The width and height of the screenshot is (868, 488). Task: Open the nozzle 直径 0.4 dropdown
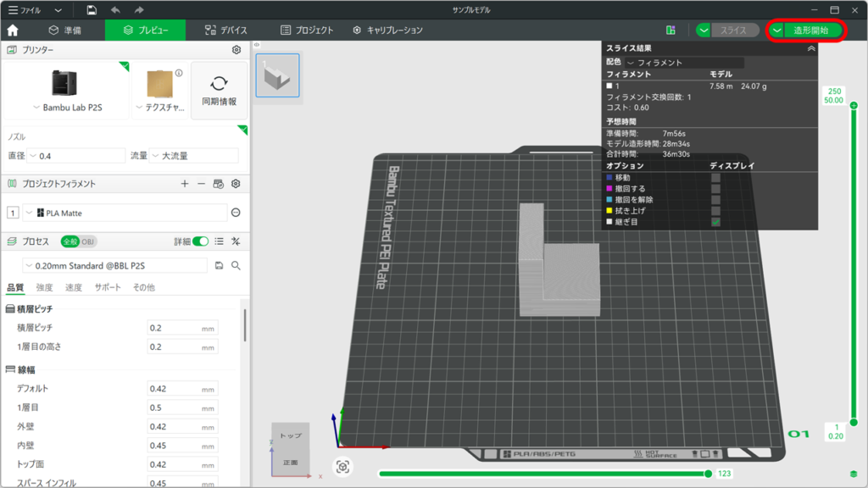(76, 156)
